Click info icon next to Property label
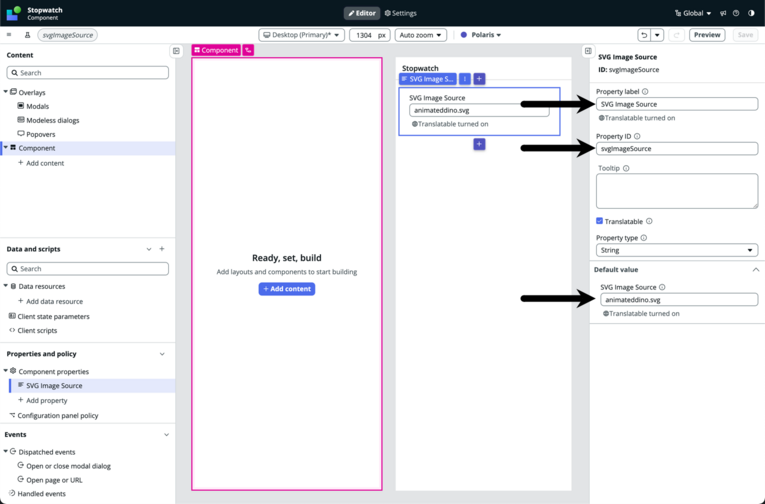Screen dimensions: 765x504 [645, 91]
